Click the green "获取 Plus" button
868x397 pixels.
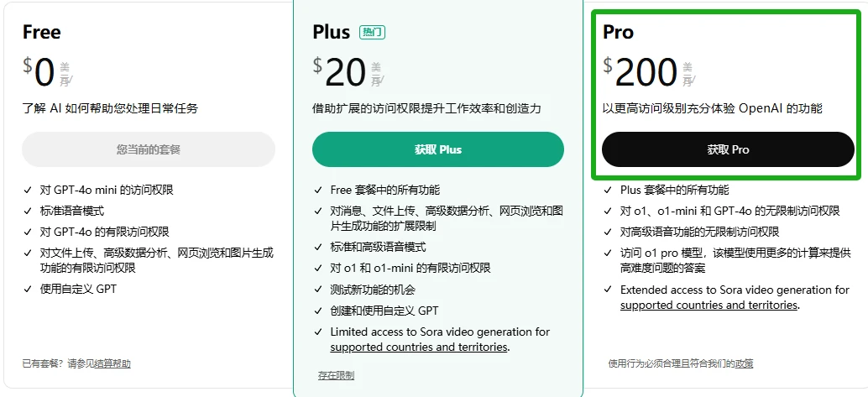(437, 149)
